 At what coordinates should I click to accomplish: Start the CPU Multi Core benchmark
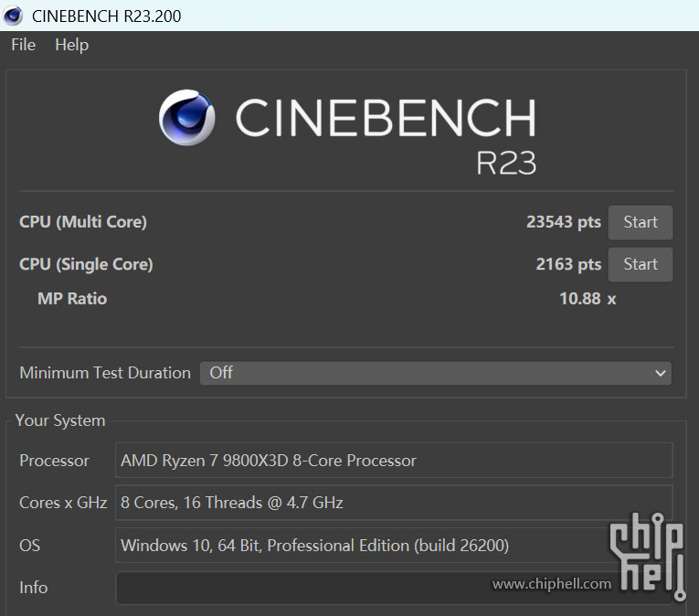click(x=640, y=222)
